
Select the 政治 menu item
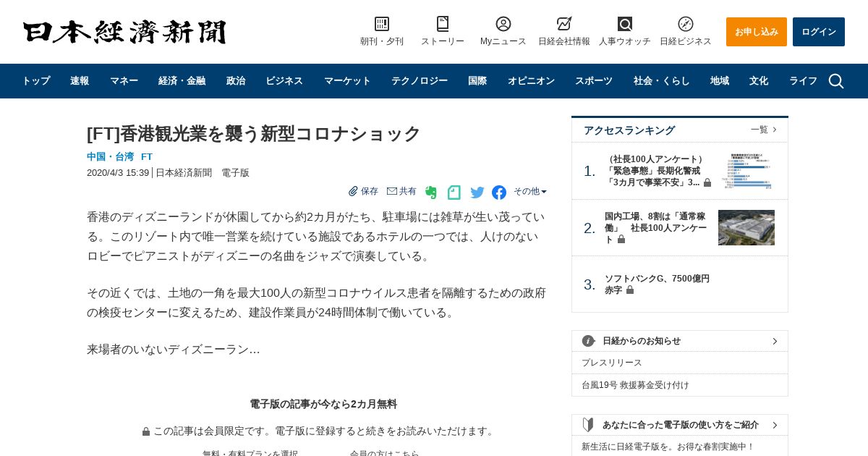[x=236, y=81]
